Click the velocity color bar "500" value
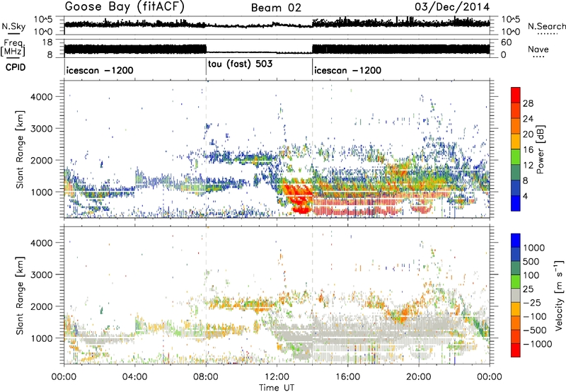566x392 pixels. [x=531, y=262]
